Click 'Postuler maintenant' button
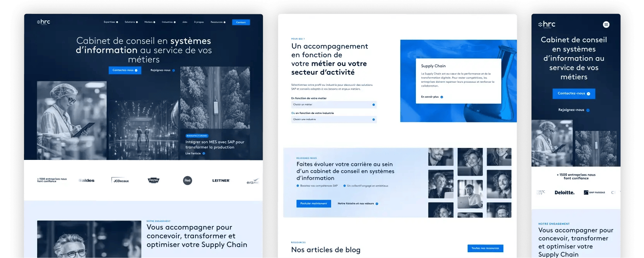 click(314, 204)
